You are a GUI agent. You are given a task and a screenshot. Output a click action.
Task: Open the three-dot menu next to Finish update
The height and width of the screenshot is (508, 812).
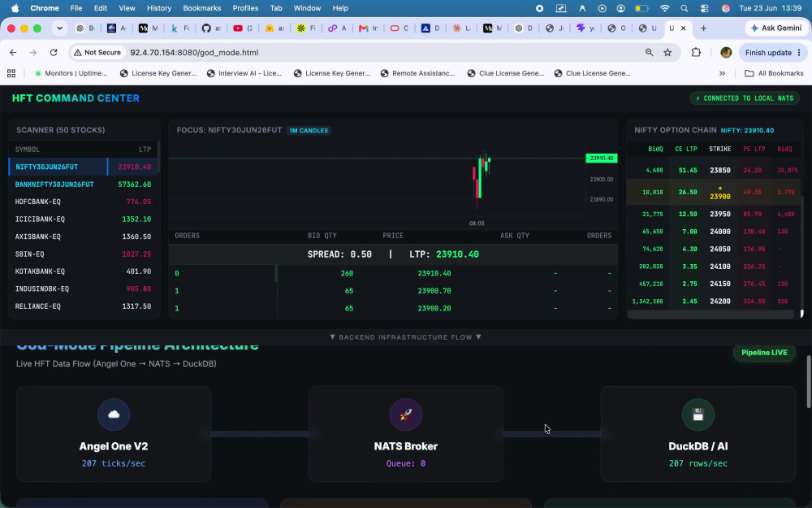pos(799,52)
